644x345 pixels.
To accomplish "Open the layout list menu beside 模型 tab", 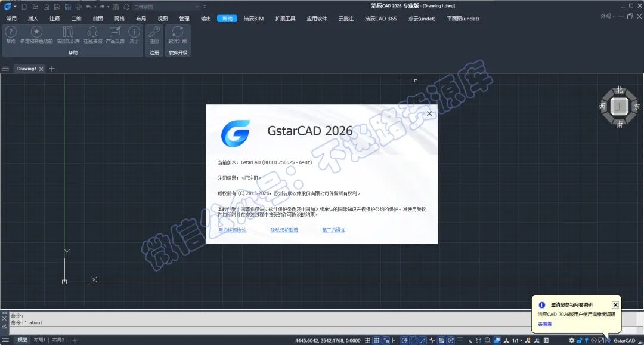I will [x=6, y=340].
